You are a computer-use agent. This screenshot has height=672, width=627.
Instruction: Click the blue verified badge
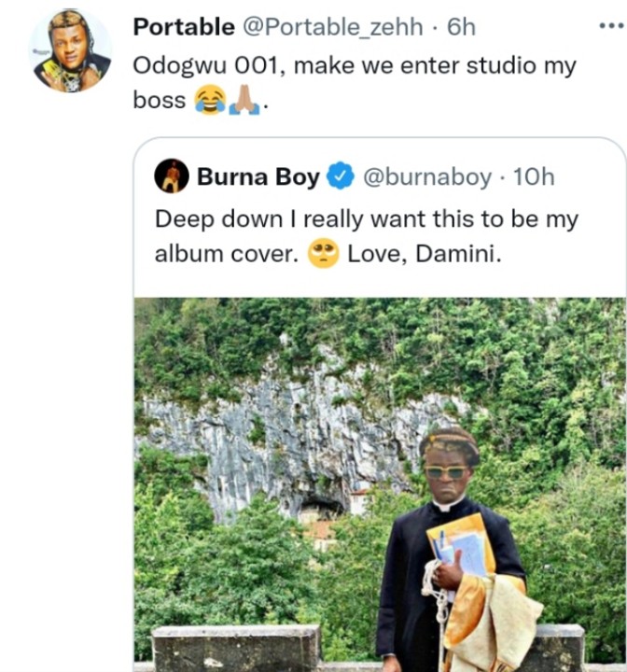pyautogui.click(x=341, y=176)
